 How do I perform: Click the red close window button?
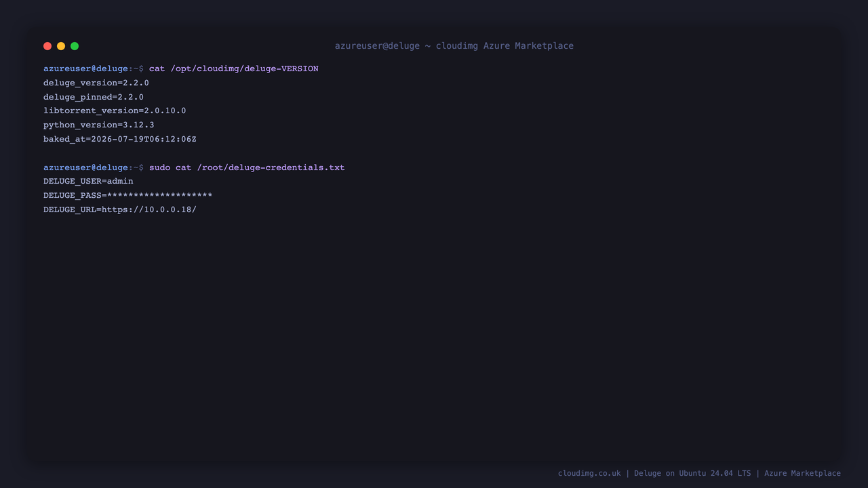47,46
